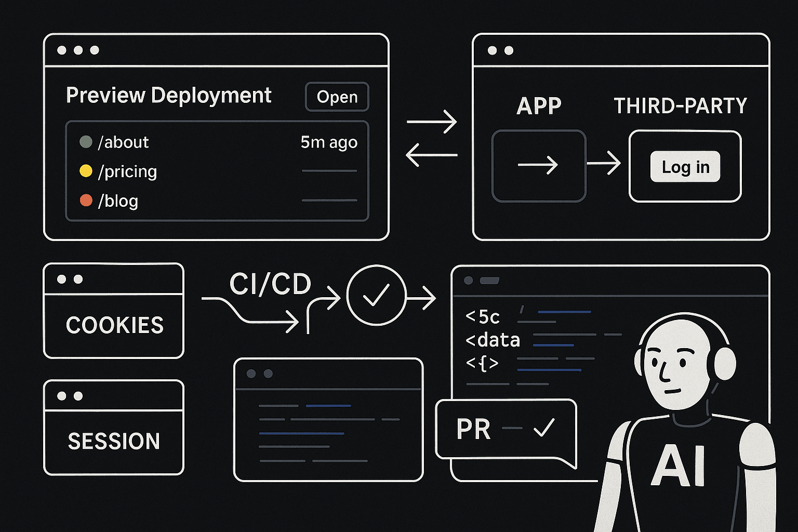Click the PR text in speech bubble
Viewport: 798px width, 532px height.
pos(473,429)
